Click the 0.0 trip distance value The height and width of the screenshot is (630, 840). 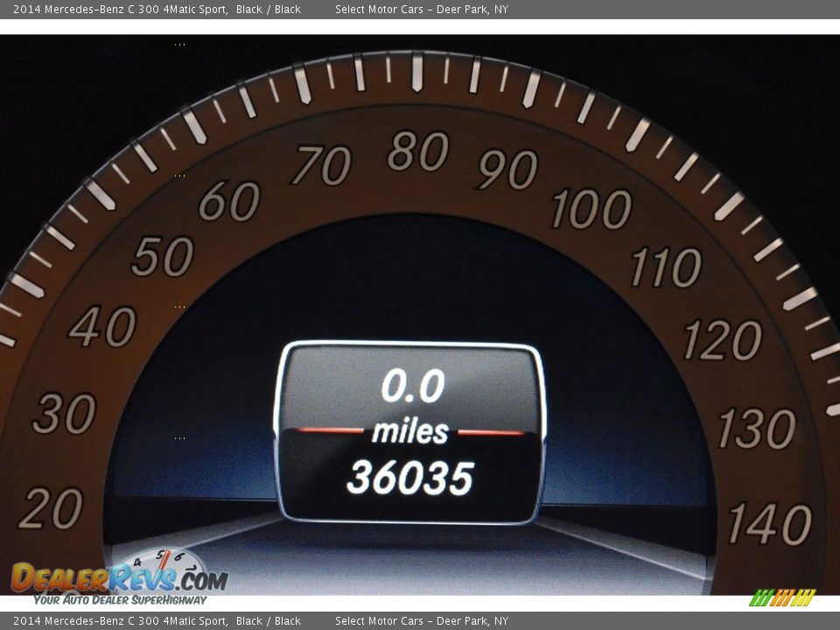click(413, 385)
